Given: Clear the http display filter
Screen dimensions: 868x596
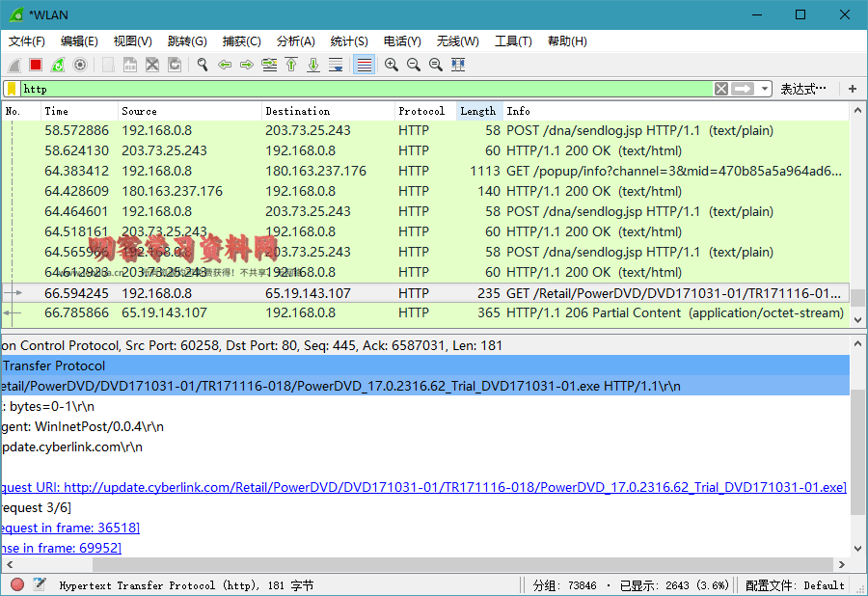Looking at the screenshot, I should 720,89.
